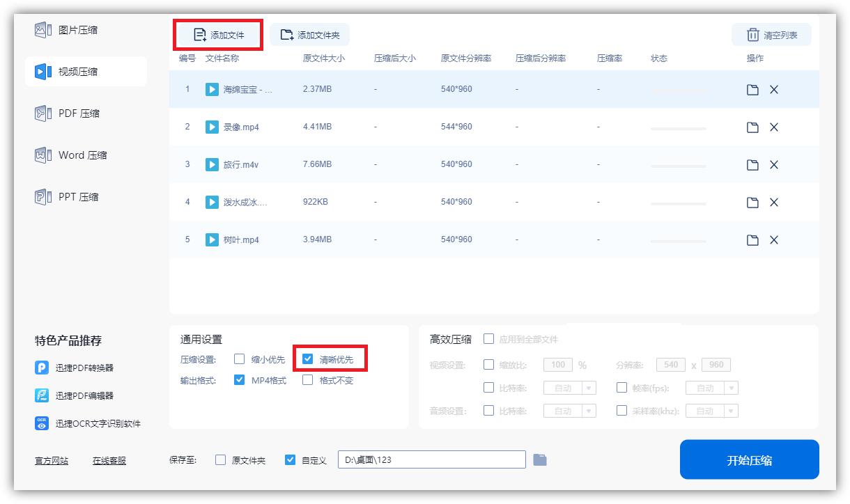Enable the 缩小优先 checkbox
850x504 pixels.
click(240, 359)
